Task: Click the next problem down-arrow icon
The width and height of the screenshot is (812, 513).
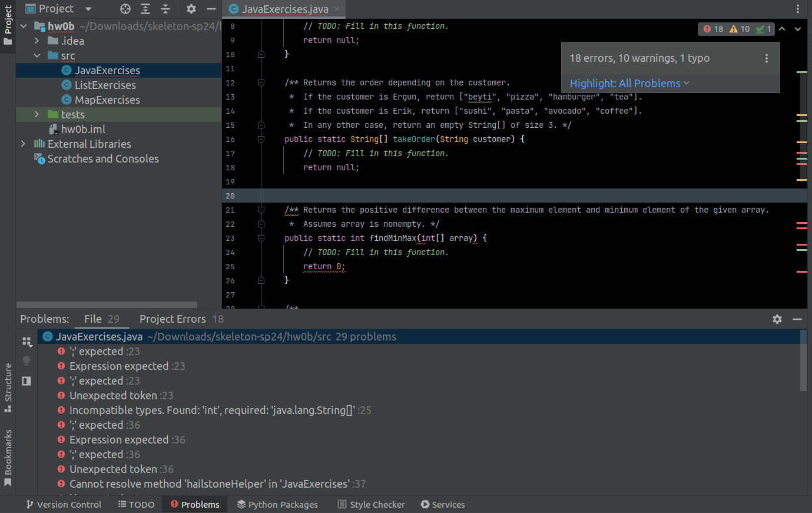Action: pyautogui.click(x=798, y=28)
